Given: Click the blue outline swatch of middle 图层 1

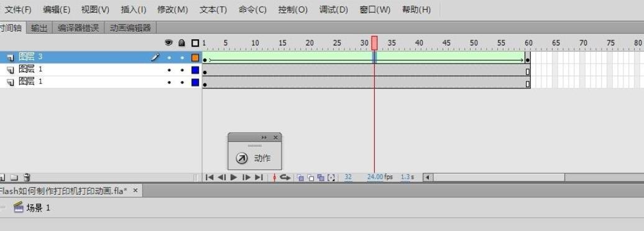Looking at the screenshot, I should click(x=195, y=70).
